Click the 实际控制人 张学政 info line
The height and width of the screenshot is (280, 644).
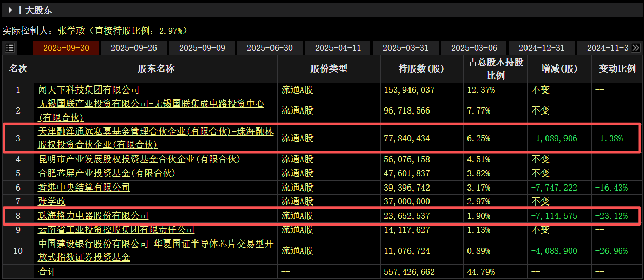(95, 31)
